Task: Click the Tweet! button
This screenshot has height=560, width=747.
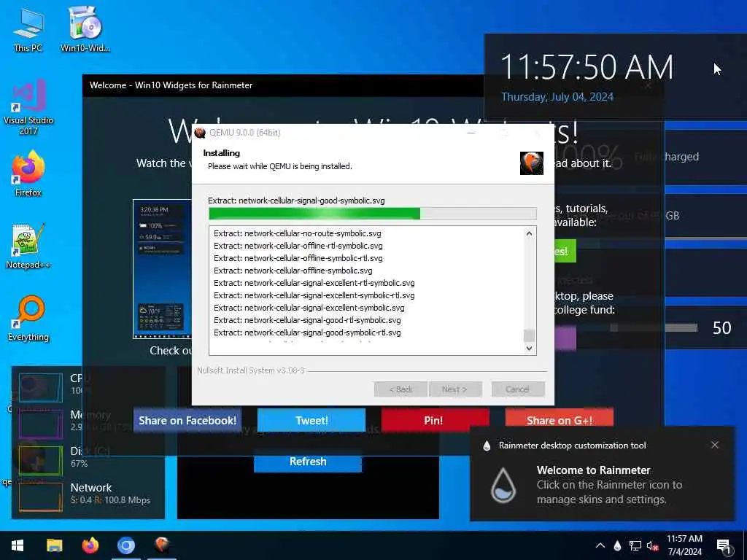Action: click(x=311, y=421)
